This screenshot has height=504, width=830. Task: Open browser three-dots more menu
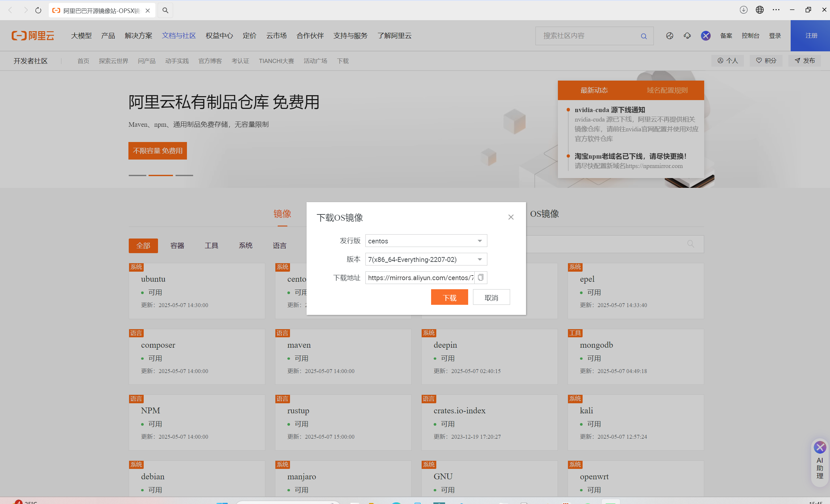point(776,10)
